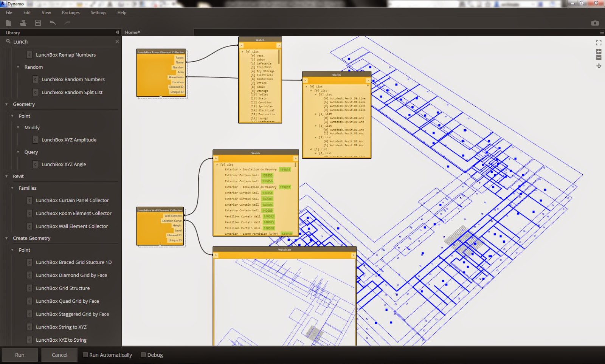Collapse the Geometry category
605x364 pixels.
tap(6, 104)
